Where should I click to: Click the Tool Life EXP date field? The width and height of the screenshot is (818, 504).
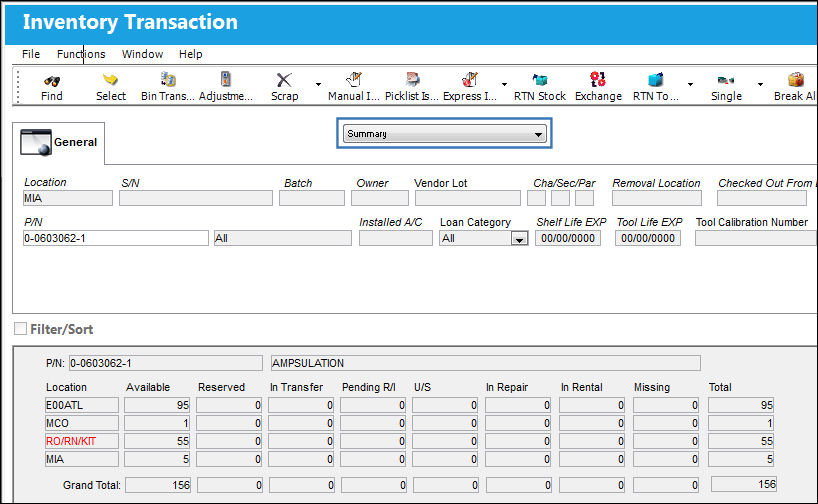coord(647,238)
